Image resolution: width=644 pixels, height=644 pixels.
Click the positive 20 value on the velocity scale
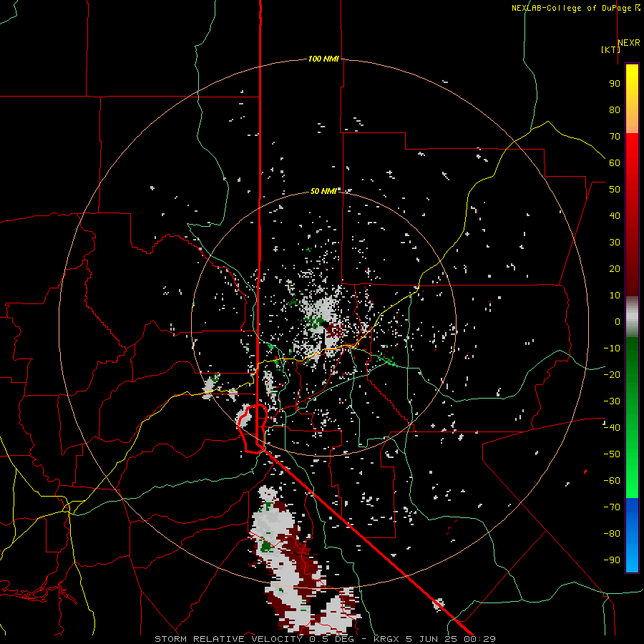coord(615,268)
